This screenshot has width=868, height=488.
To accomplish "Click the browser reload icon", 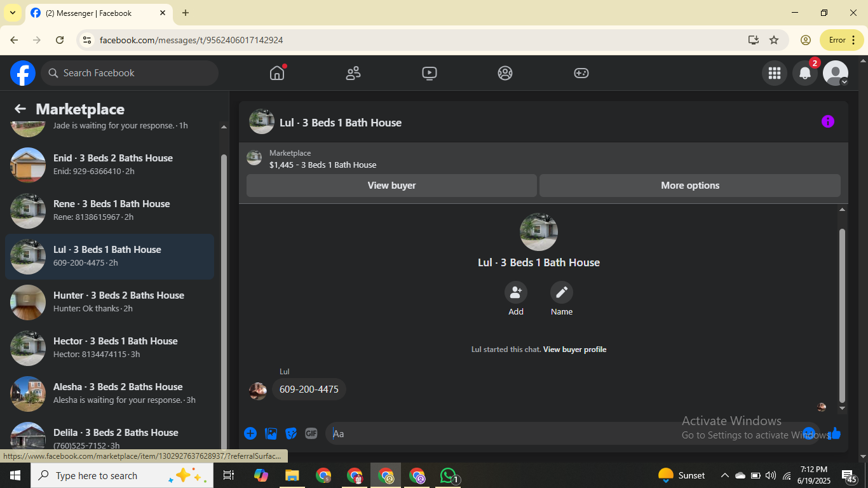I will [x=60, y=40].
